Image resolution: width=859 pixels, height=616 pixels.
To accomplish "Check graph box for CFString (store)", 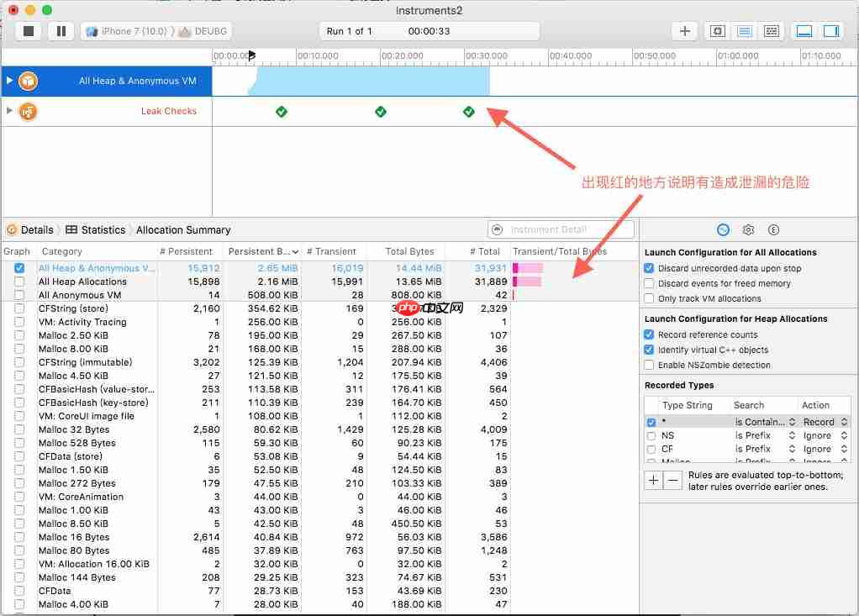I will pyautogui.click(x=19, y=308).
